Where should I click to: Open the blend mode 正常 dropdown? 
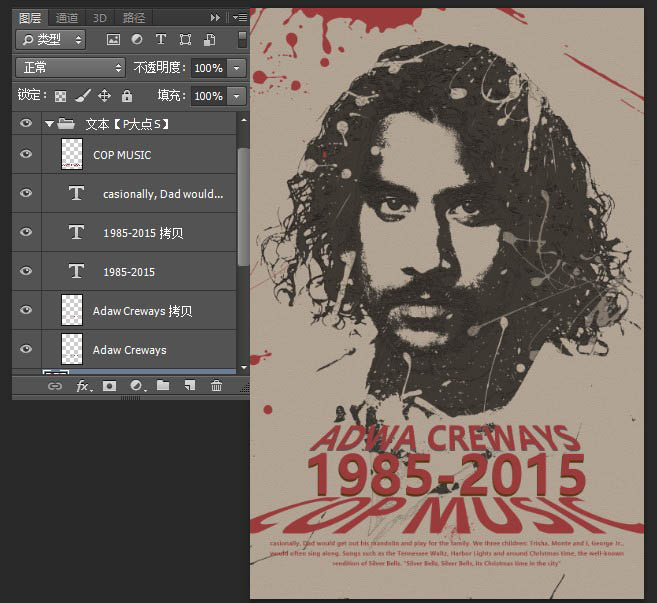click(70, 68)
